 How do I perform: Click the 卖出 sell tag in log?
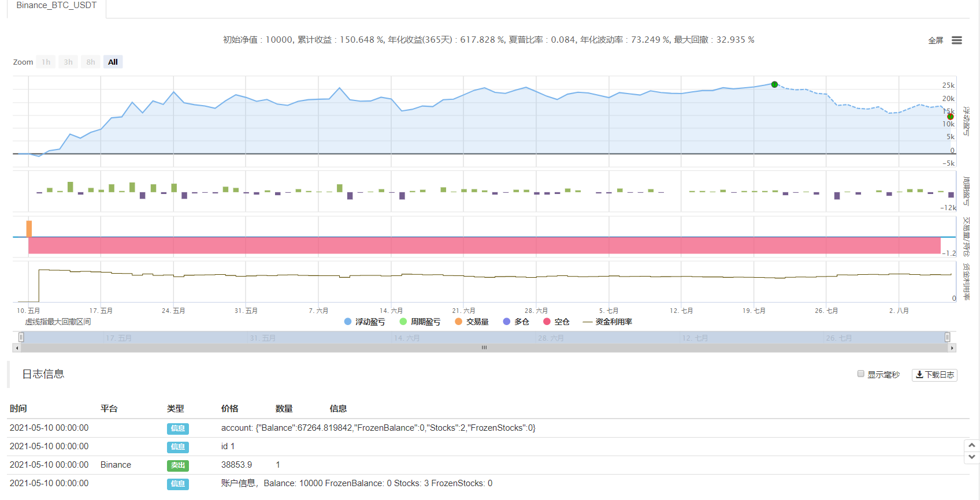[178, 465]
